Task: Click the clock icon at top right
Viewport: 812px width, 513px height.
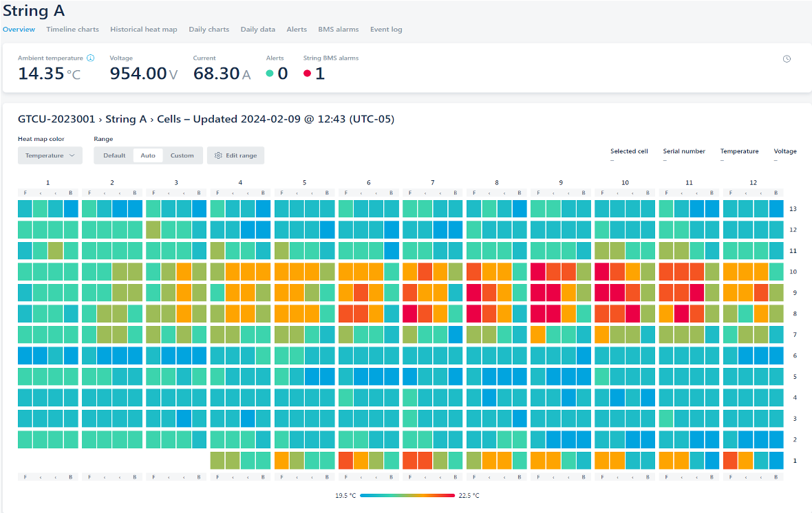Action: coord(787,59)
